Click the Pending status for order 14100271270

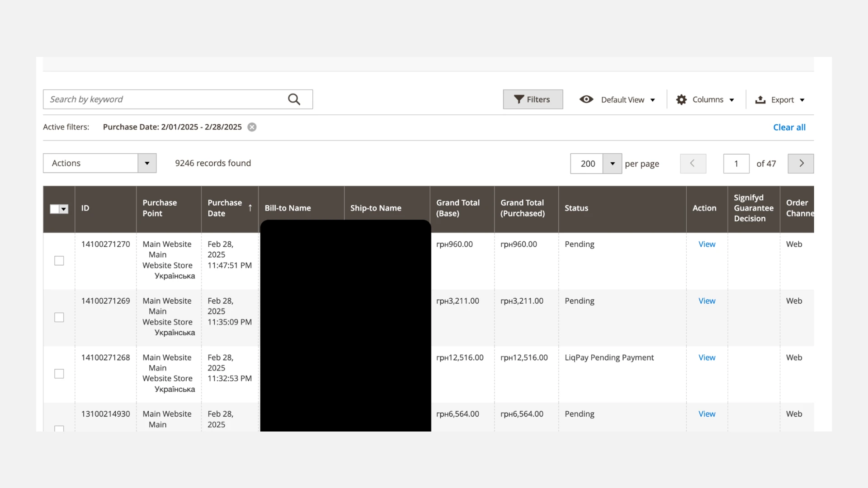click(579, 244)
